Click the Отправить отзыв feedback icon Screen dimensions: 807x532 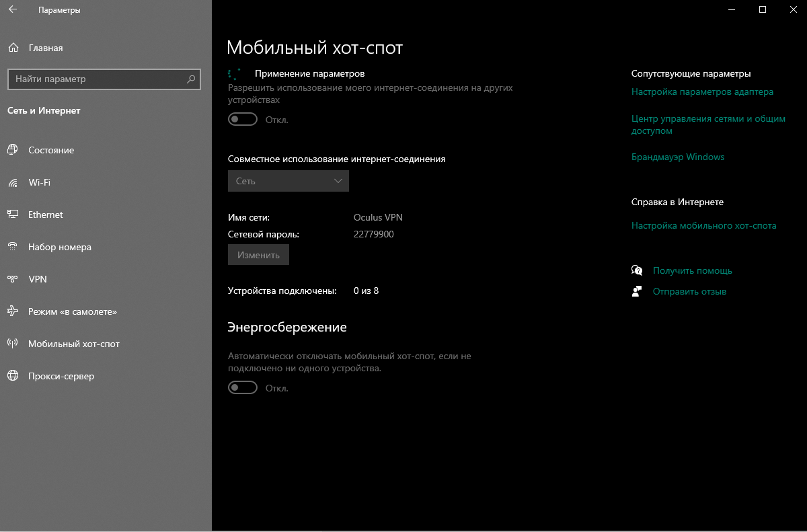[x=637, y=291]
